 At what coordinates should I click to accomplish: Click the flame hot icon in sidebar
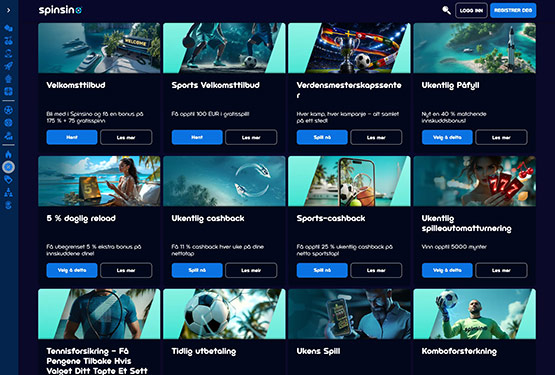[x=8, y=154]
